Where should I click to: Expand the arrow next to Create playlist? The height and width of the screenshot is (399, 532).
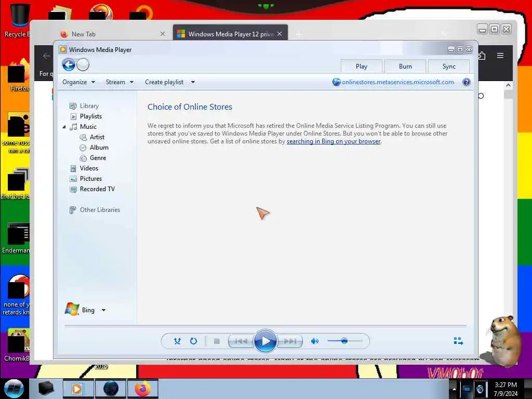coord(193,82)
